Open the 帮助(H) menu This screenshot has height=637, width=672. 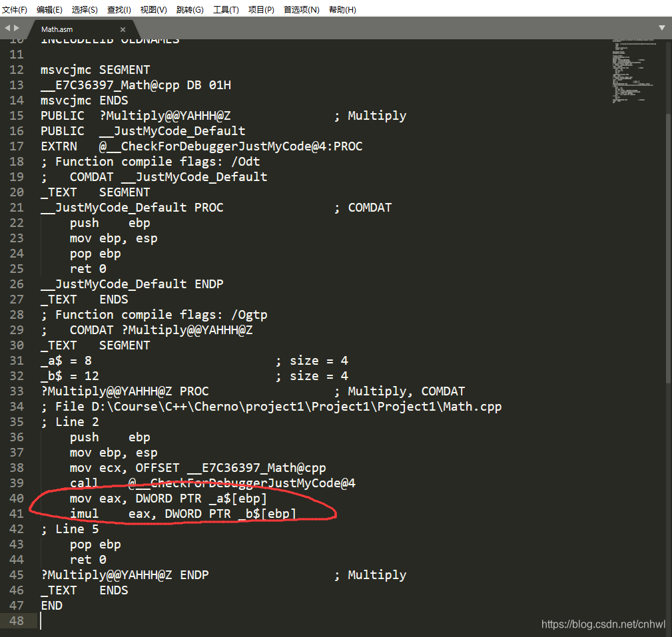coord(342,9)
